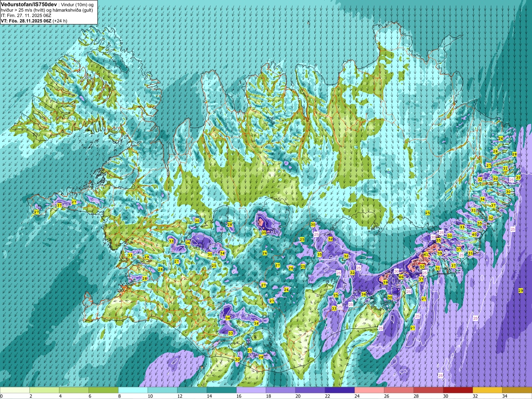
Task: Click the 8–10 m/s bright cyan legend swatch
Action: click(133, 390)
